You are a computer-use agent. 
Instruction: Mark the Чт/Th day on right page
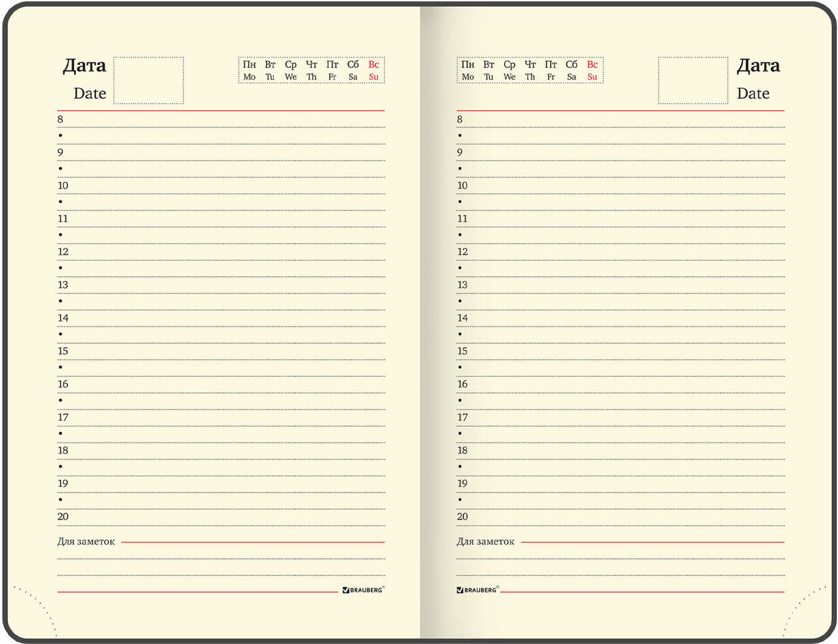(x=530, y=70)
